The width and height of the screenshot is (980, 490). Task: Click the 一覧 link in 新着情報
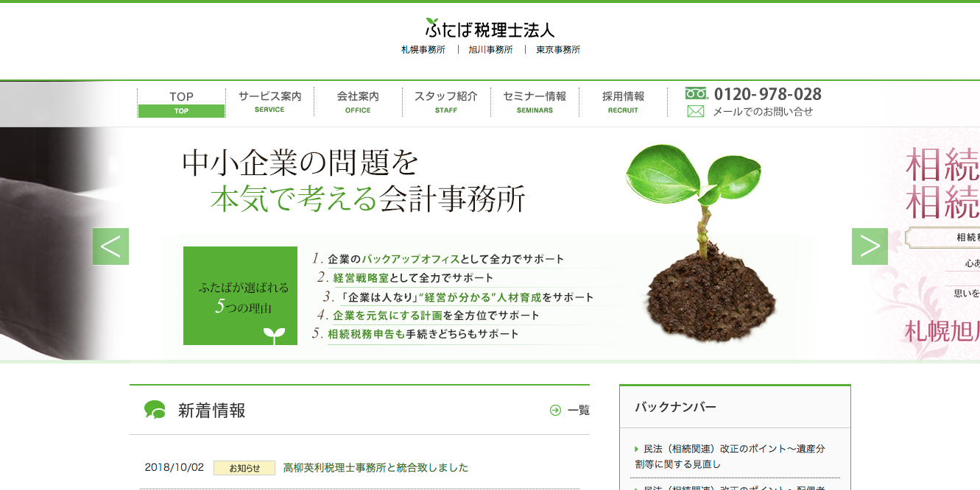(578, 411)
